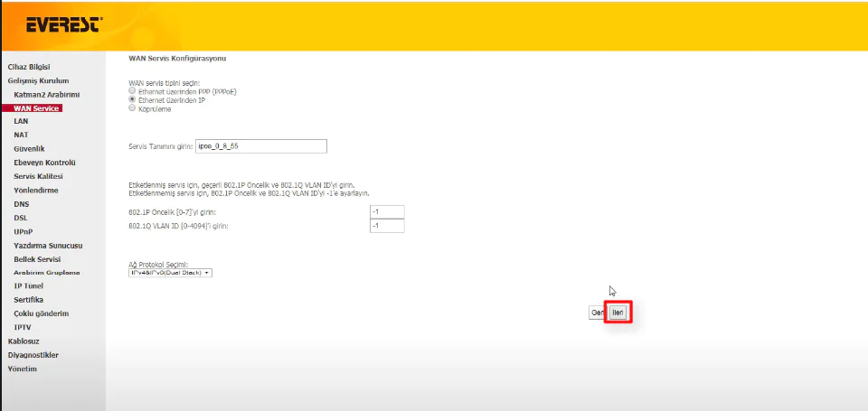Go to Yönlendirme section
This screenshot has height=411, width=868.
(36, 191)
